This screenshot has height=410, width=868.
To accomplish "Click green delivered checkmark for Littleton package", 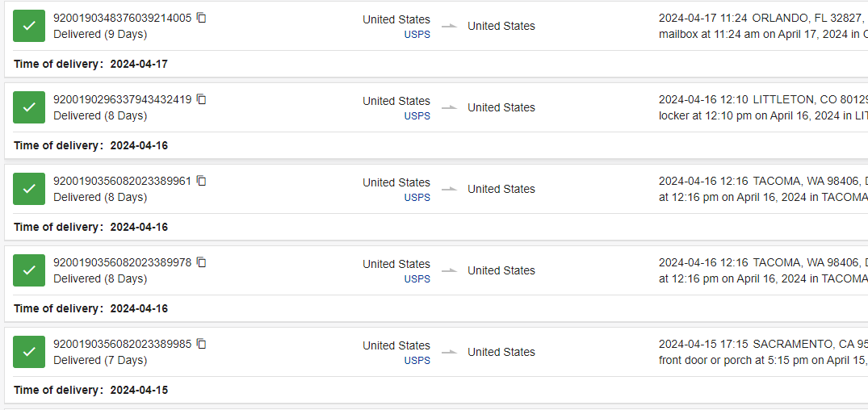I will (29, 107).
